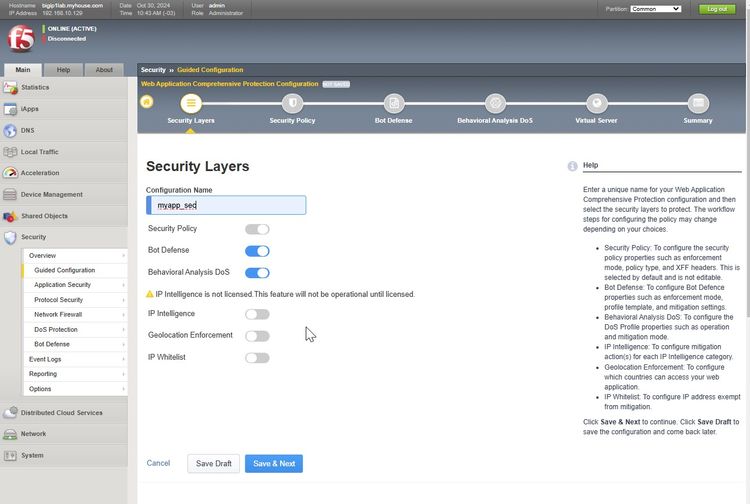Click the Device Management label
750x504 pixels.
pos(52,195)
